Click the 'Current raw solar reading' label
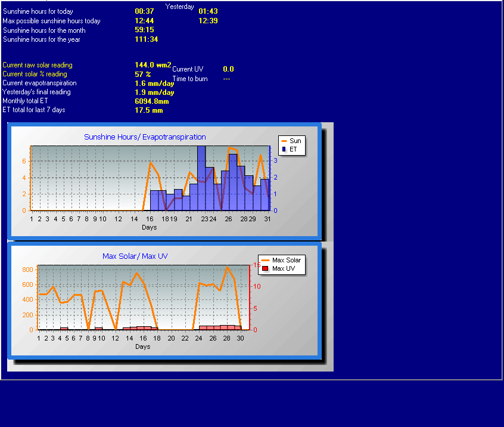This screenshot has width=504, height=427. pyautogui.click(x=37, y=65)
